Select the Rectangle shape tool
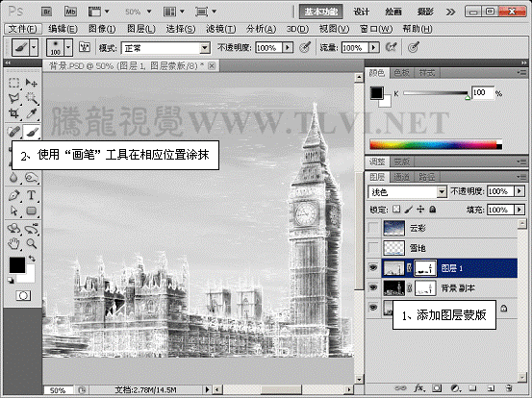This screenshot has width=532, height=398. (x=31, y=211)
